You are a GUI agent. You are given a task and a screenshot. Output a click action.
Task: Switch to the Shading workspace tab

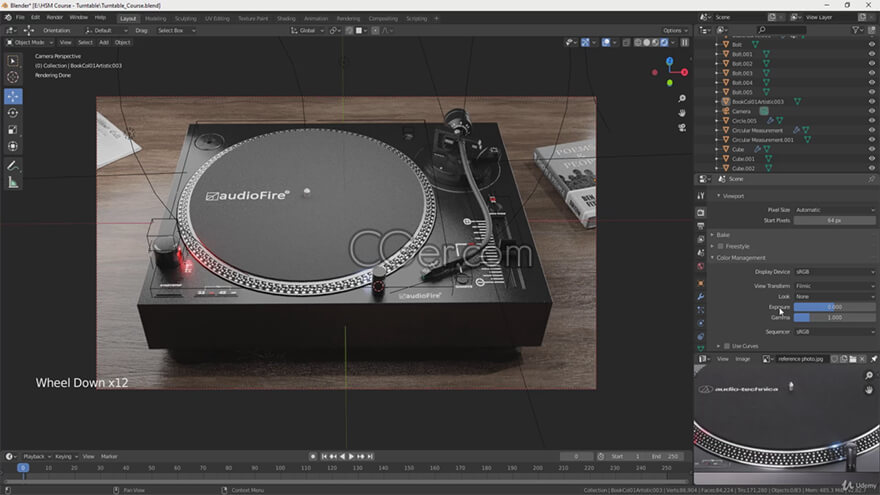pos(286,19)
